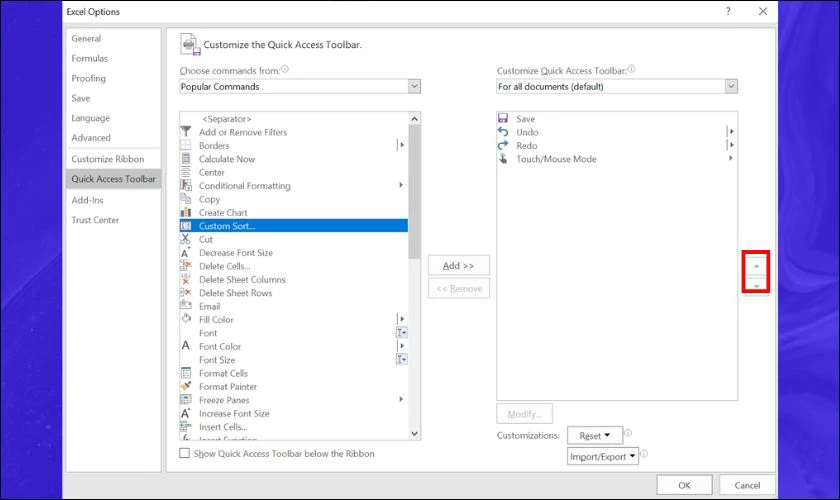Open the Reset dropdown button
Viewport: 840px width, 500px height.
595,436
